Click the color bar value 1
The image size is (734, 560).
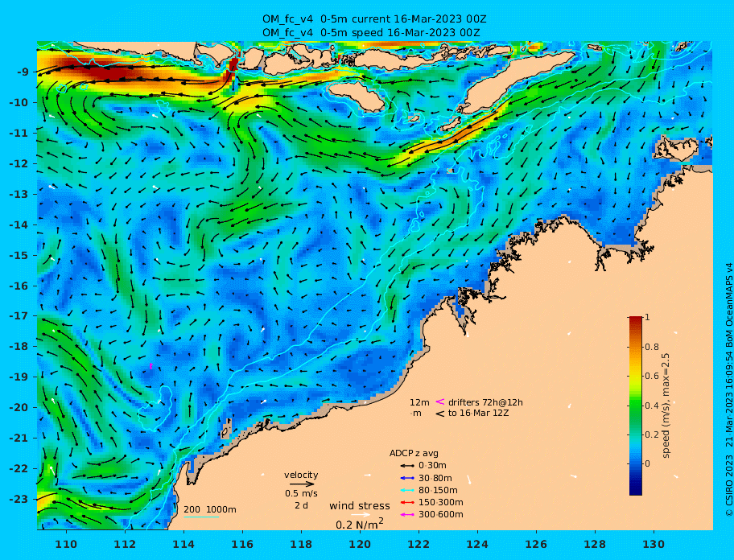click(647, 317)
